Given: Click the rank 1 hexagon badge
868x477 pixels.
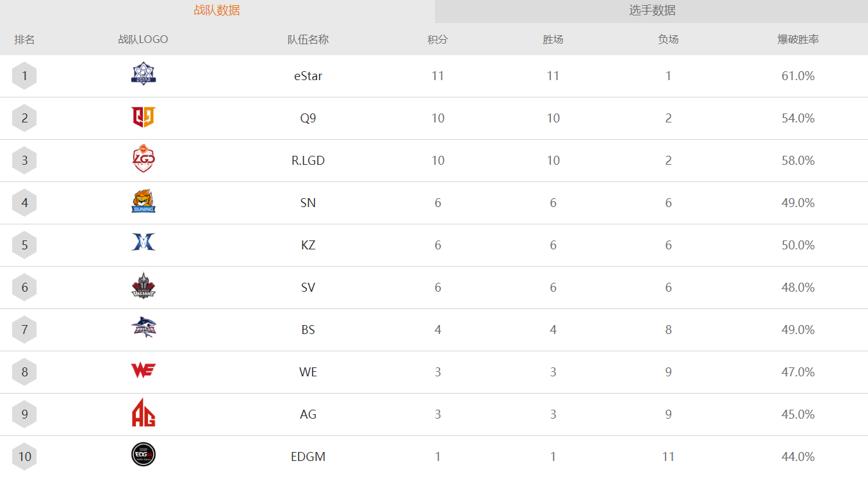Looking at the screenshot, I should pos(24,76).
